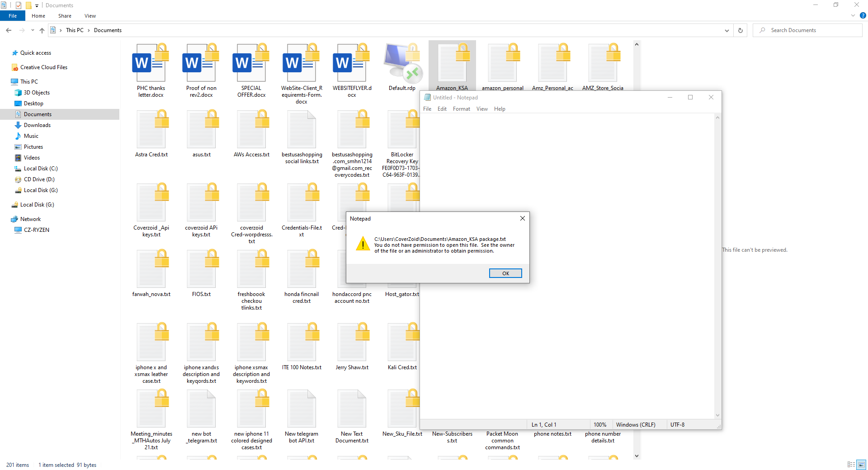Click OK in the Notepad permission dialog
868x470 pixels.
pos(505,273)
